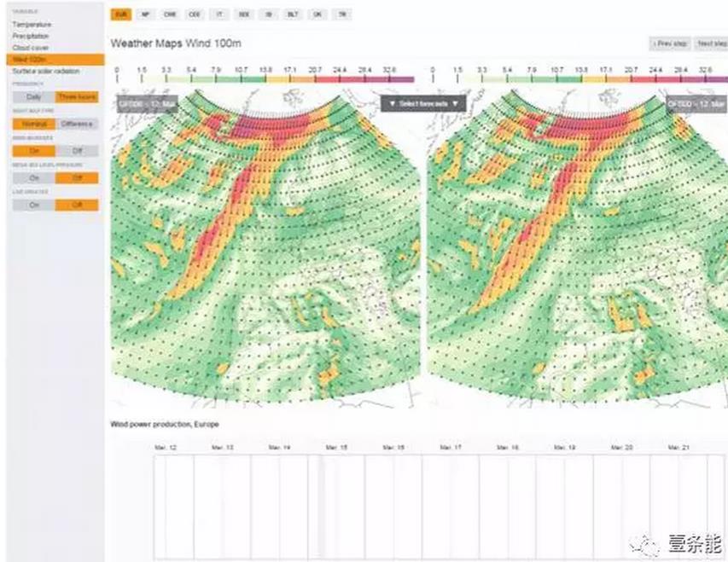
Task: Switch map type to Difference
Action: [77, 124]
